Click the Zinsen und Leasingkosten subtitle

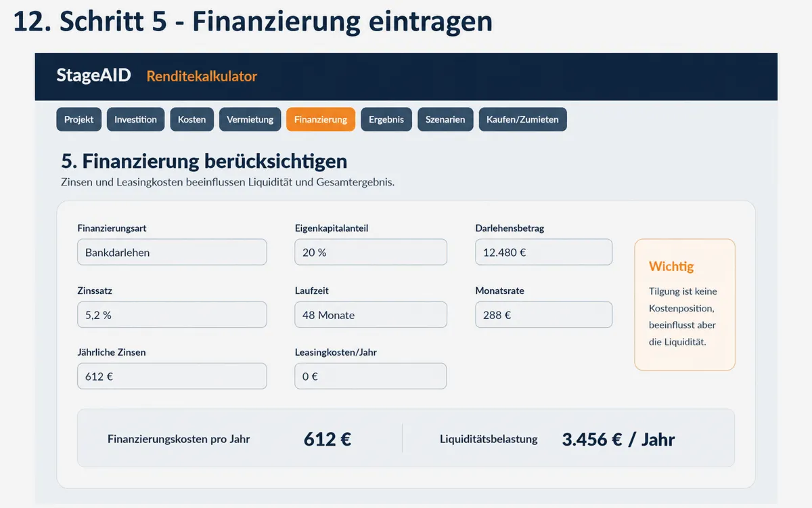(x=227, y=182)
